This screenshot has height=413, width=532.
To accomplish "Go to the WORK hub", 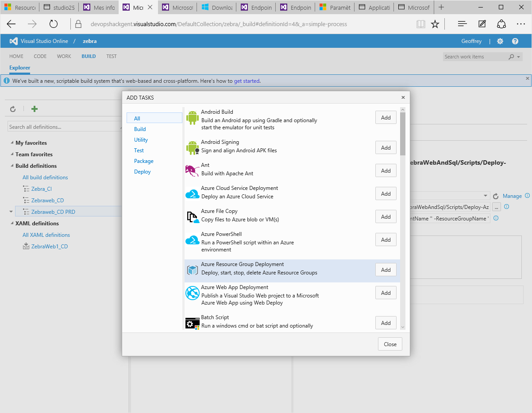I will [64, 56].
